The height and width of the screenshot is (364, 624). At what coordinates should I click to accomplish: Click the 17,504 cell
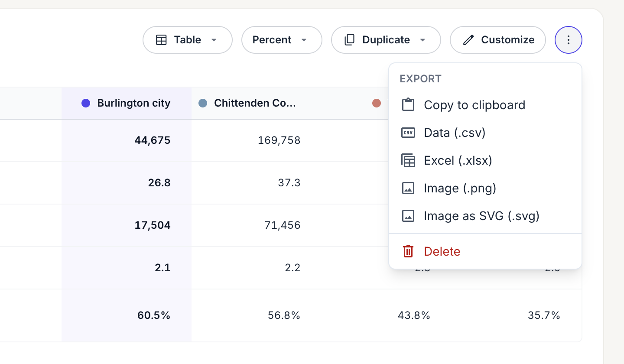pyautogui.click(x=127, y=225)
